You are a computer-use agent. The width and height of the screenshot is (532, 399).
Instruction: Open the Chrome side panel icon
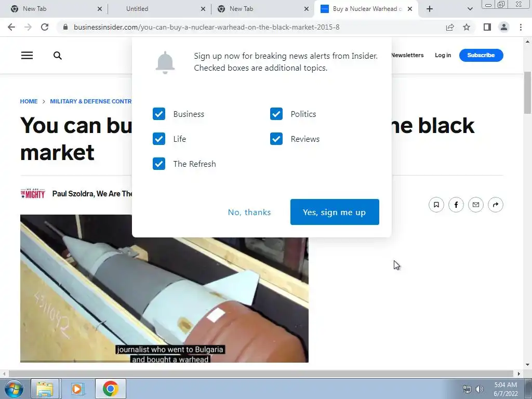click(x=487, y=27)
